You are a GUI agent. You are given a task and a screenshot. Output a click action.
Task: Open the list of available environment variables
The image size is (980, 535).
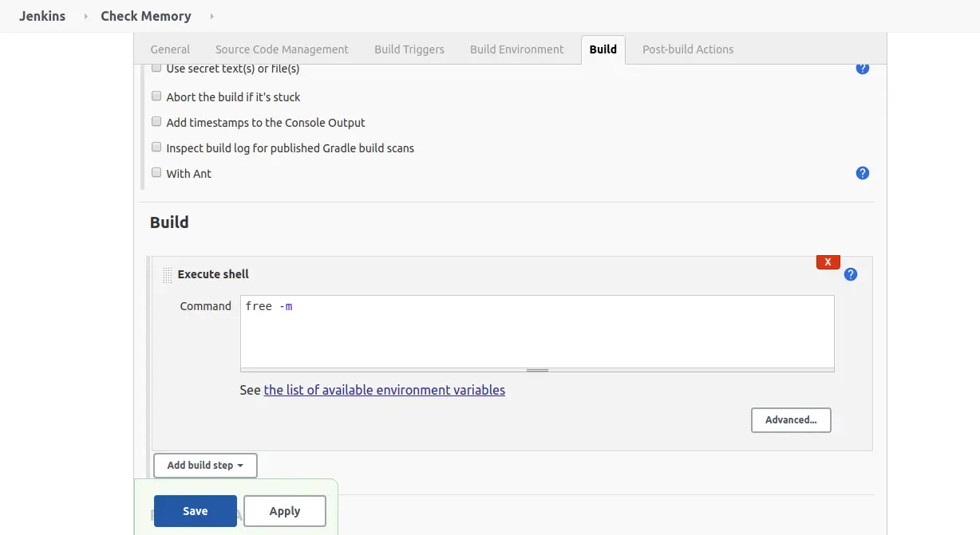click(384, 391)
